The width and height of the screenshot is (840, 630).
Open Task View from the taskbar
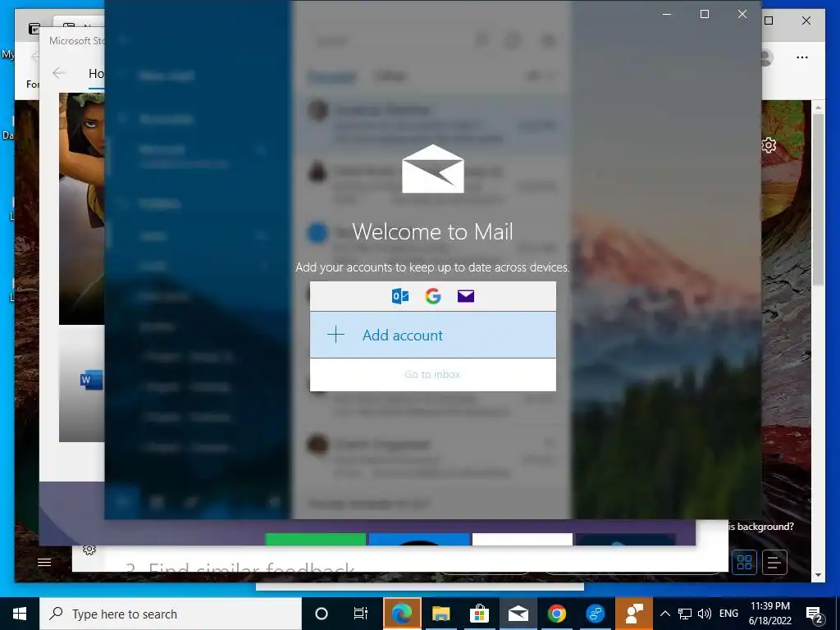[x=361, y=614]
